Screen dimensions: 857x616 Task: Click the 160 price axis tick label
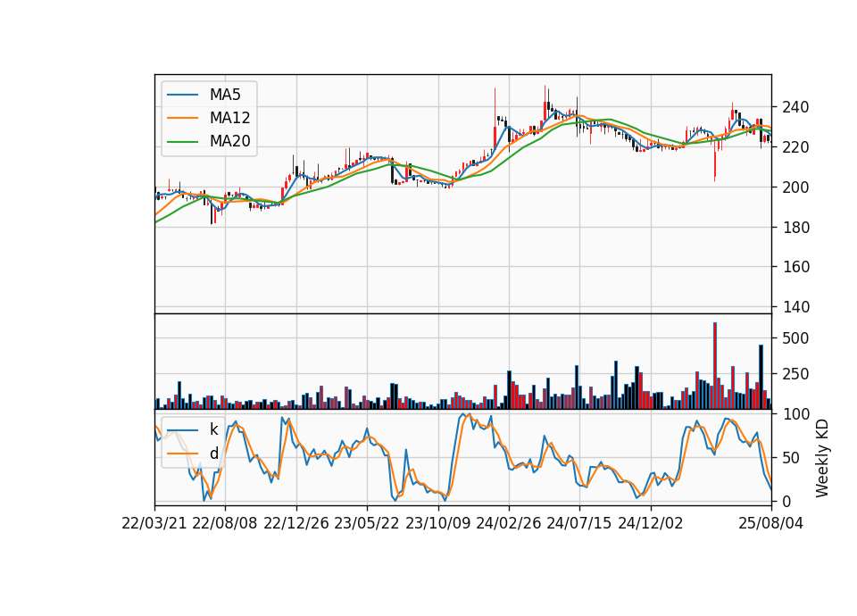(x=795, y=267)
